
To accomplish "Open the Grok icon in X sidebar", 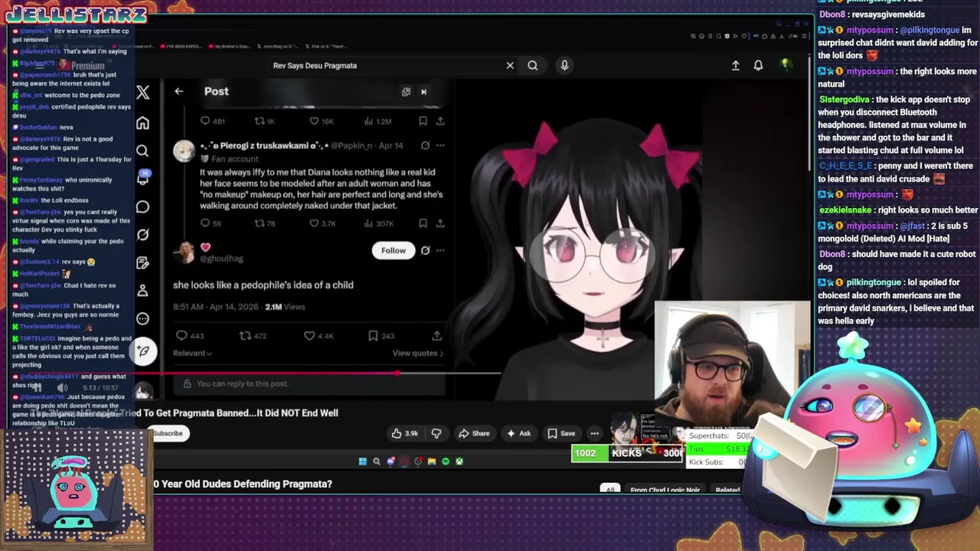I will (x=142, y=235).
